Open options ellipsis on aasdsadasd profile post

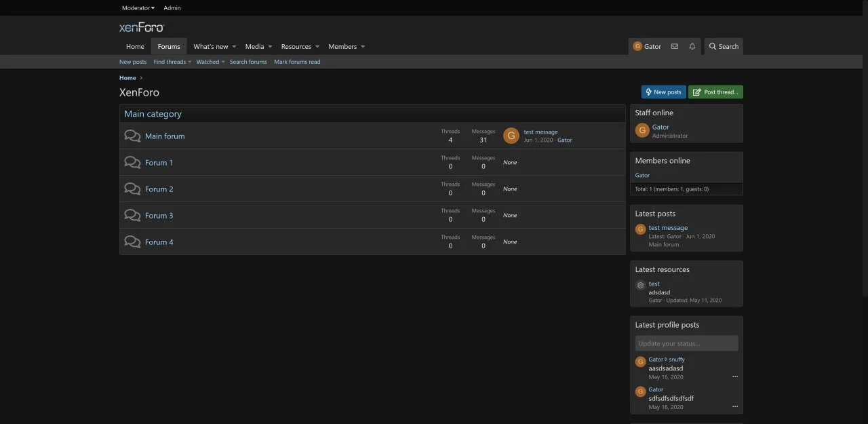tap(734, 377)
